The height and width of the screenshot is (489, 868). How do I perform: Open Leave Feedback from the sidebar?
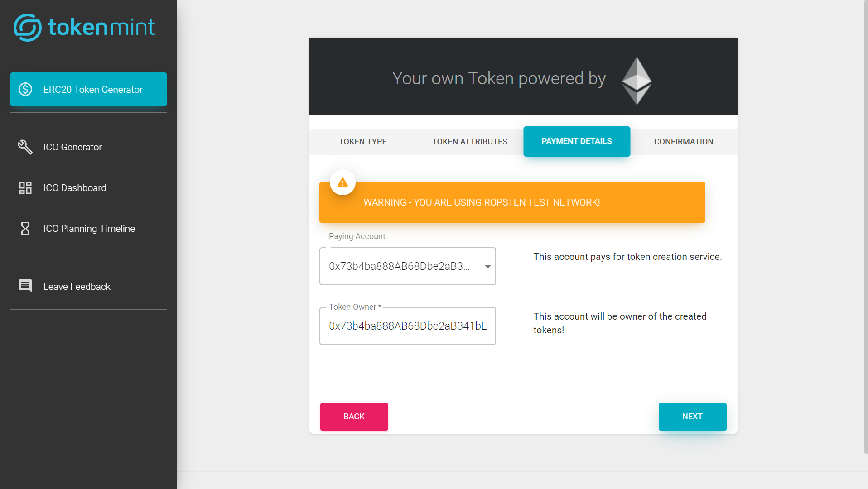pyautogui.click(x=77, y=286)
